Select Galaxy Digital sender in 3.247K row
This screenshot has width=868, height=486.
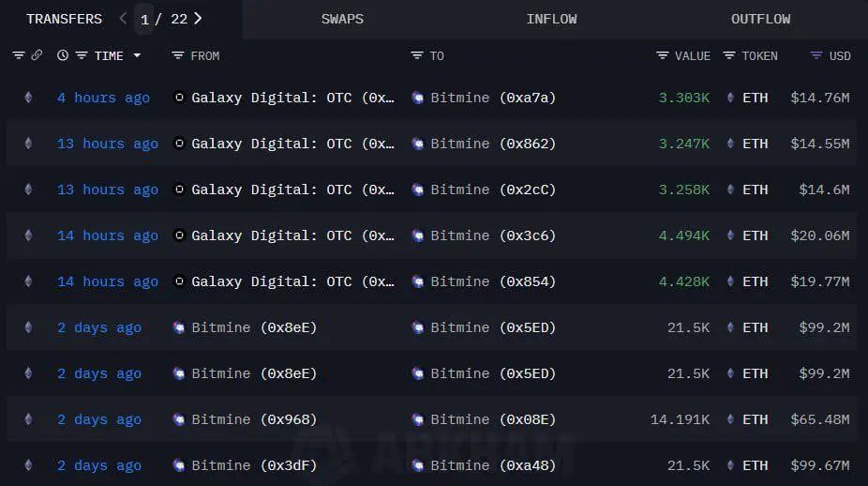tap(292, 144)
